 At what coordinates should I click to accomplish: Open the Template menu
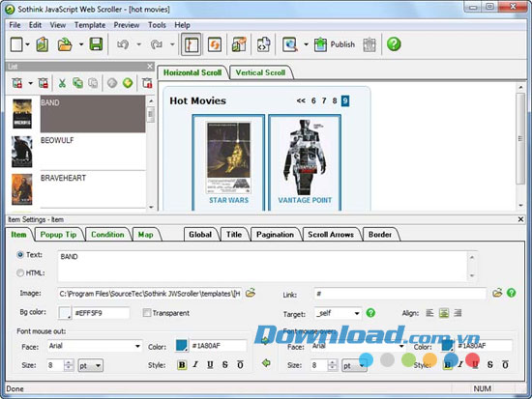point(90,25)
